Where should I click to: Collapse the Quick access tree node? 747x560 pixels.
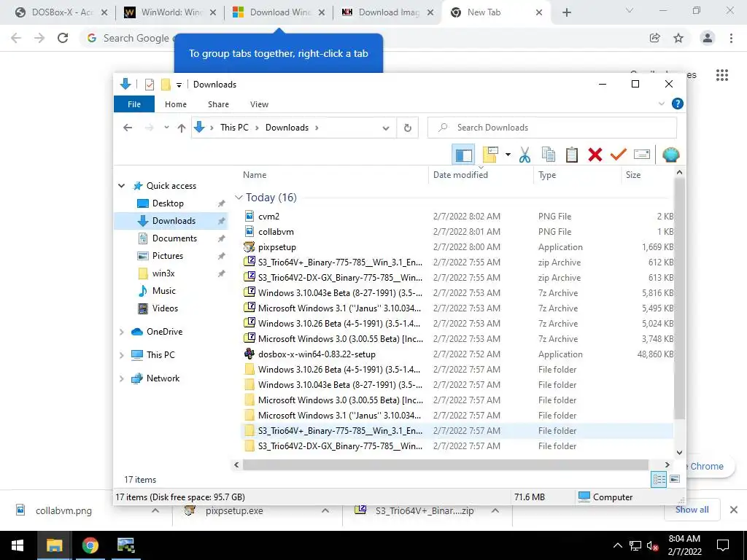122,186
